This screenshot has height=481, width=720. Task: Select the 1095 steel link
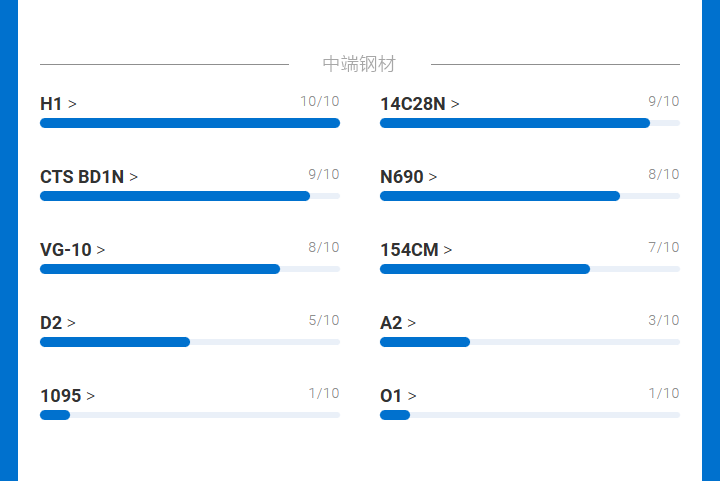[x=67, y=396]
